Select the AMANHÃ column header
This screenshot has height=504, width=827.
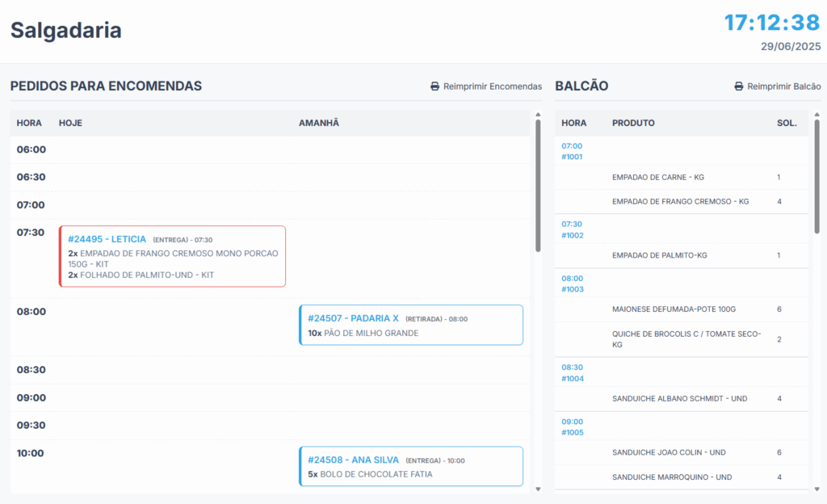click(318, 123)
